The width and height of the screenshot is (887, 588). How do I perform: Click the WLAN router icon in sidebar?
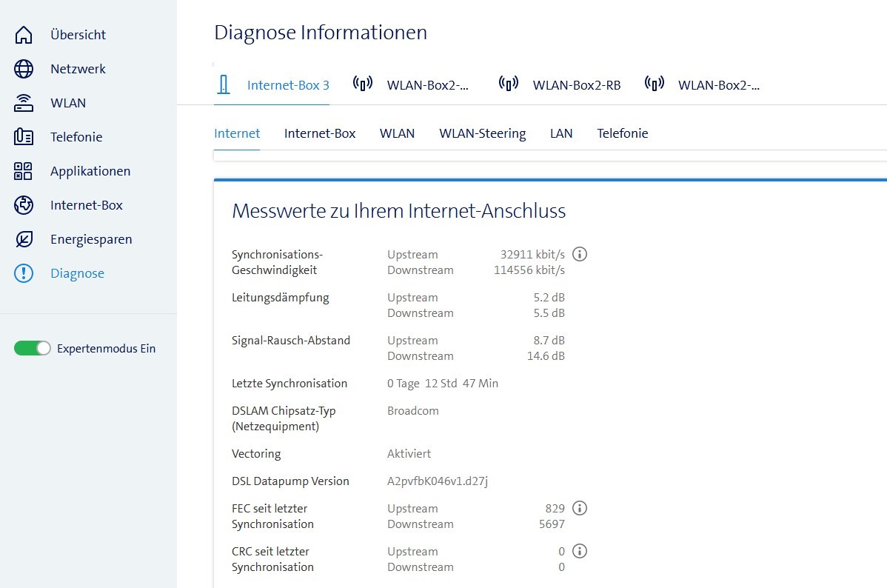coord(24,103)
